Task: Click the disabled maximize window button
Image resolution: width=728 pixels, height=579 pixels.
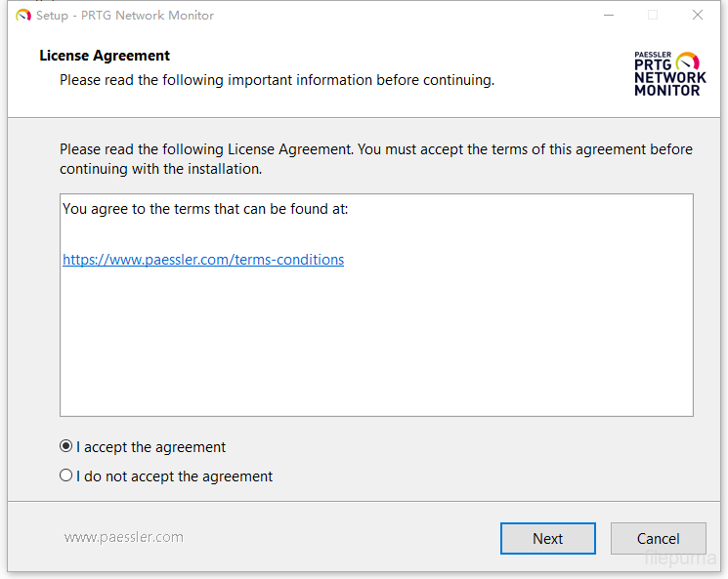Action: (653, 16)
